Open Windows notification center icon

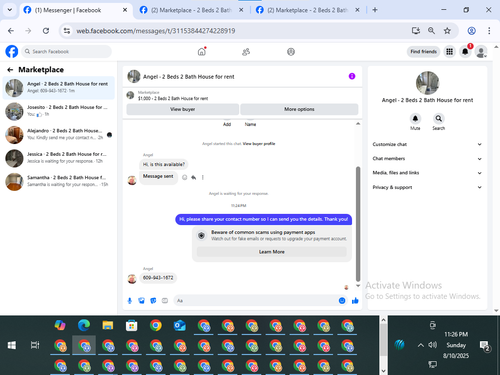coord(484,345)
